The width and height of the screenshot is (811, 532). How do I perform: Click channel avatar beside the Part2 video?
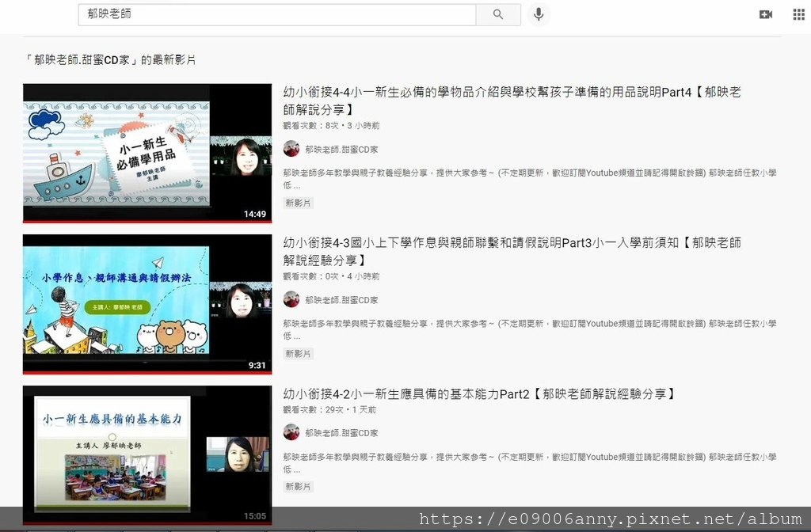coord(291,432)
